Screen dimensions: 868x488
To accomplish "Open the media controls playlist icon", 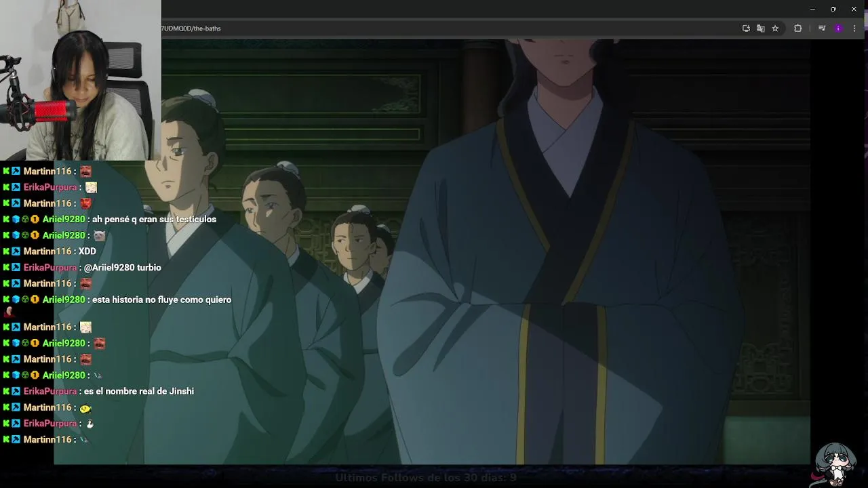I will tap(822, 28).
